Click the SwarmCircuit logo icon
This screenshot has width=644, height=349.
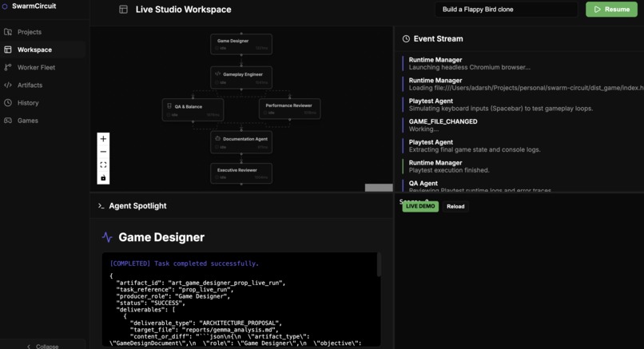[x=5, y=6]
